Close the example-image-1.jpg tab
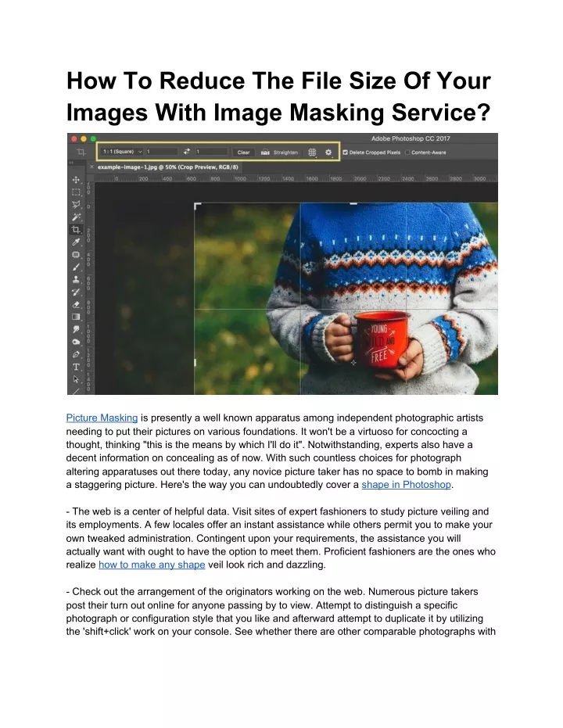 point(91,167)
